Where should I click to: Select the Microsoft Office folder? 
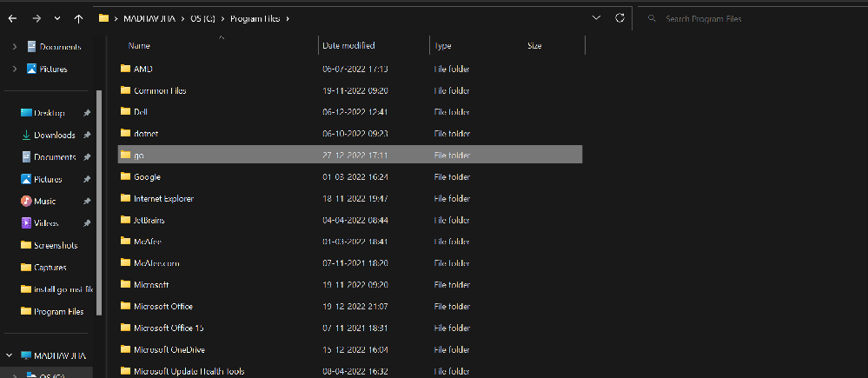click(163, 307)
